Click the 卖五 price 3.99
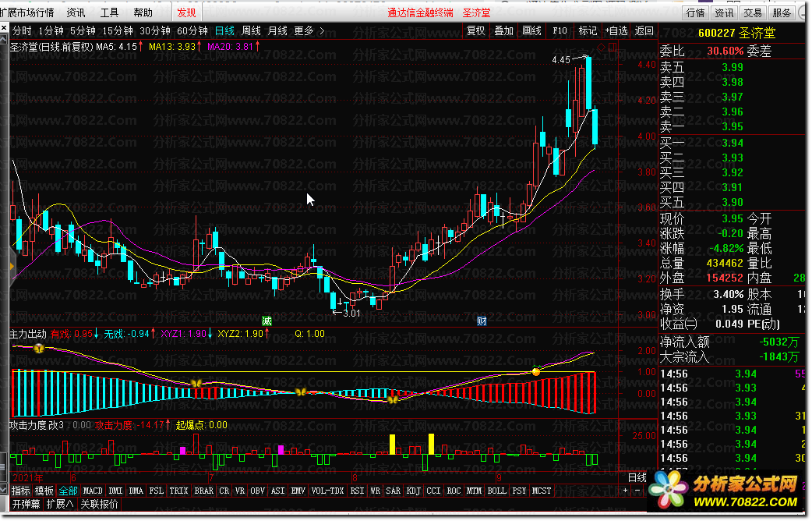This screenshot has width=812, height=521. (x=733, y=67)
